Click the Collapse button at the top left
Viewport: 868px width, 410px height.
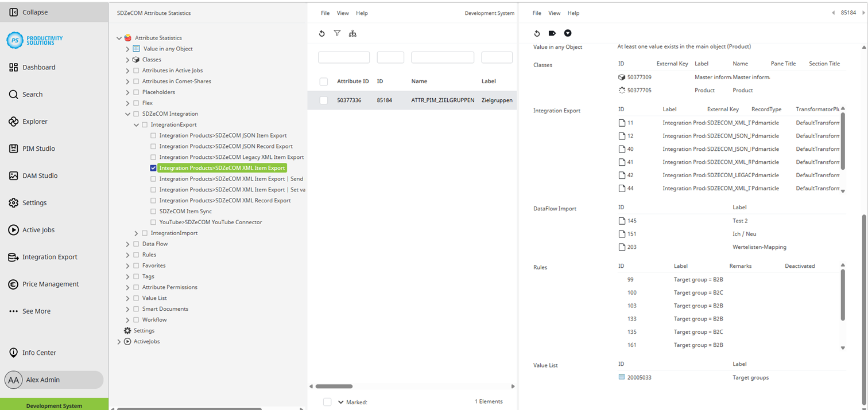[27, 11]
